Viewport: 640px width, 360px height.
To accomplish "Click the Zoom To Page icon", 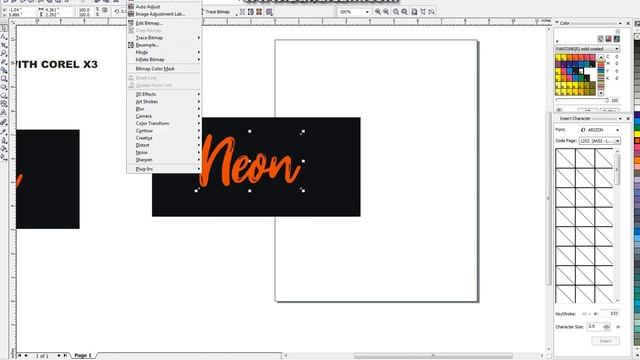I will click(414, 12).
